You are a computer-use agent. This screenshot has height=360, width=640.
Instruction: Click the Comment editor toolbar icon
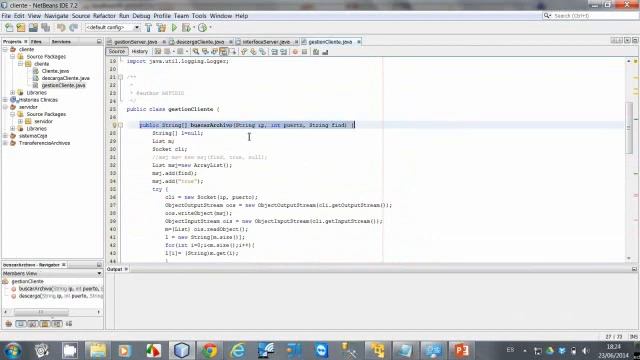tap(316, 52)
